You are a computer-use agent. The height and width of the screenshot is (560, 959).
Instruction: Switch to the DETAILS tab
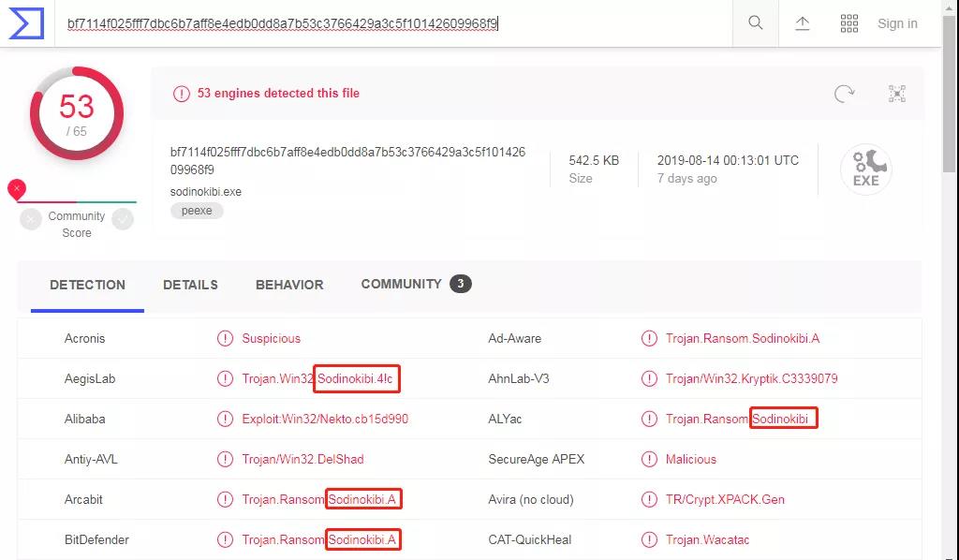point(190,285)
